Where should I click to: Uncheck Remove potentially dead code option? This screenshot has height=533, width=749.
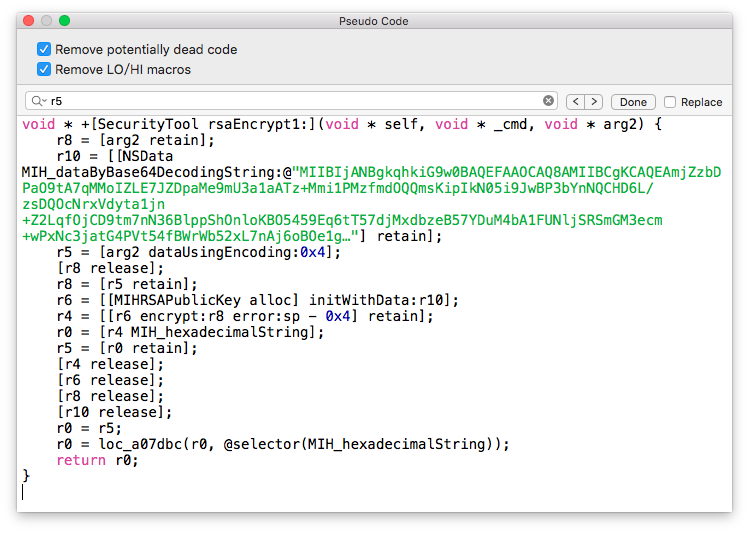44,49
